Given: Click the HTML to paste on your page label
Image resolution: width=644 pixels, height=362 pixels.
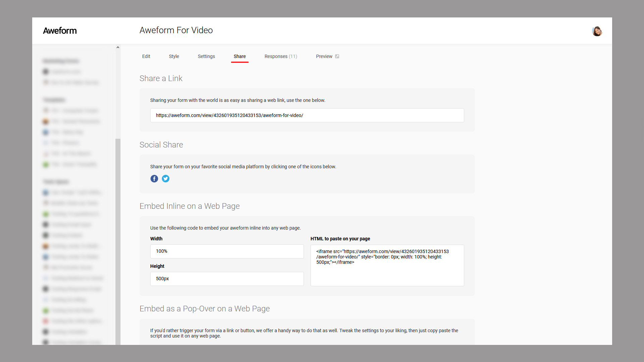Looking at the screenshot, I should [340, 239].
